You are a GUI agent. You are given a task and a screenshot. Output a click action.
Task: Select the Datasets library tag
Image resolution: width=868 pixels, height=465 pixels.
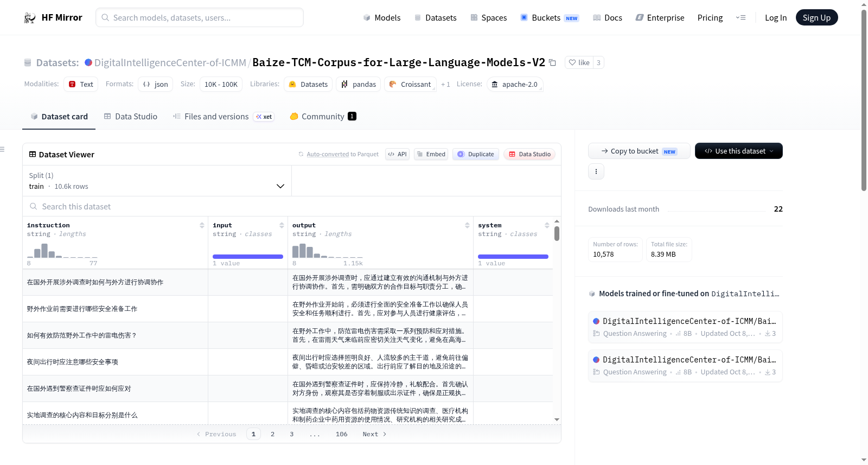[x=308, y=84]
